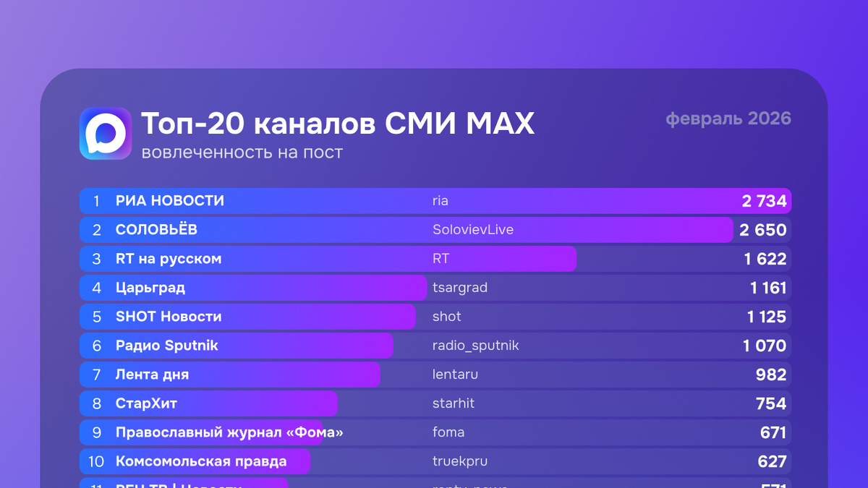
Task: Select the channel name 'Комсомольская правда'
Action: pos(201,461)
